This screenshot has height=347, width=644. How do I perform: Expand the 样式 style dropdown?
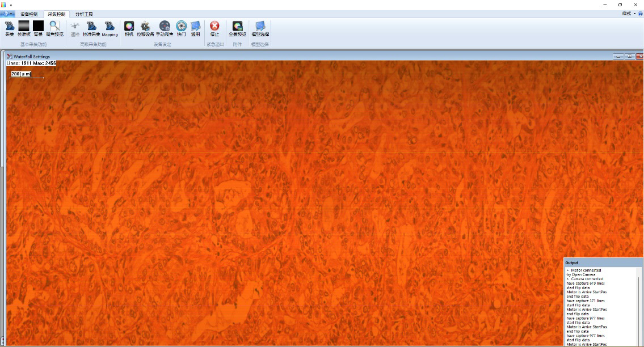628,14
